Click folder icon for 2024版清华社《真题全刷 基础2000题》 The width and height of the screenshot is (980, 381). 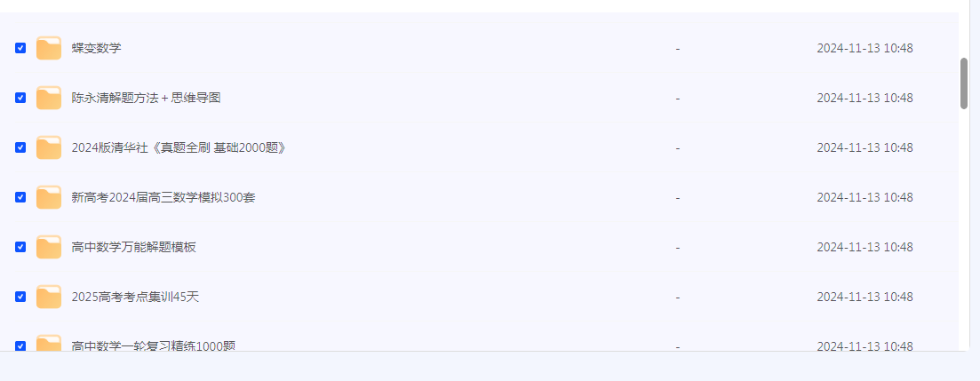click(x=49, y=147)
